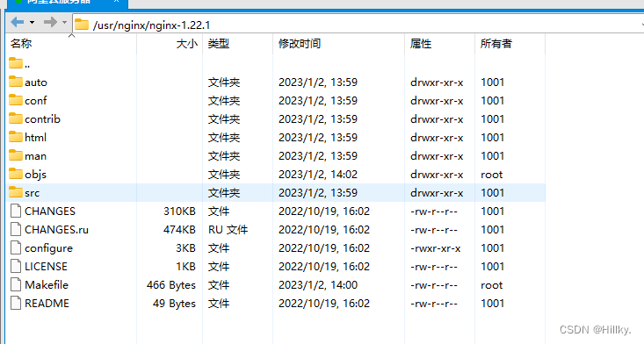Click the '1KB' size of LICENSE
Viewport: 644px width, 344px height.
pyautogui.click(x=185, y=267)
